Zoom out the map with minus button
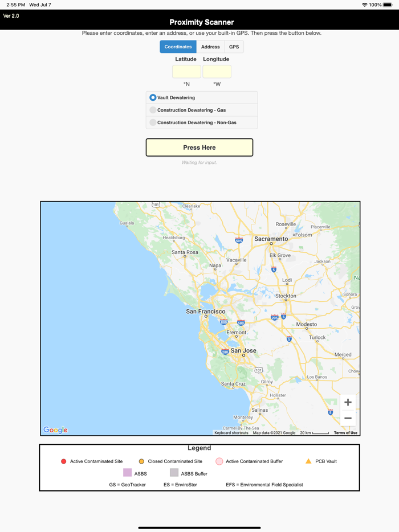 coord(348,418)
